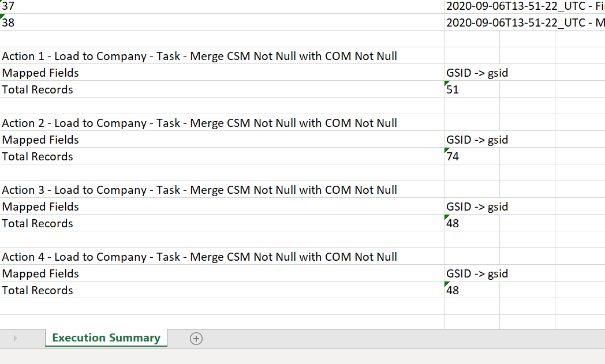Select Action 3 Total Records value 48
Screen dimensions: 605x364
pos(472,223)
